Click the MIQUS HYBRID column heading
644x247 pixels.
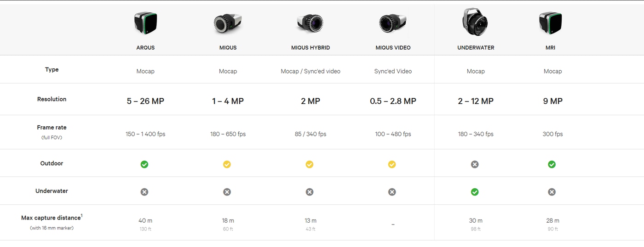click(310, 48)
